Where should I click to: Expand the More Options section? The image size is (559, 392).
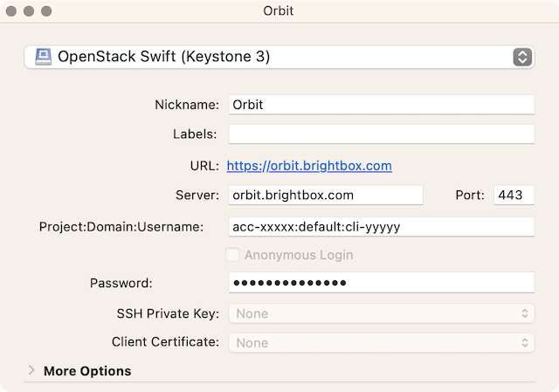pos(31,371)
